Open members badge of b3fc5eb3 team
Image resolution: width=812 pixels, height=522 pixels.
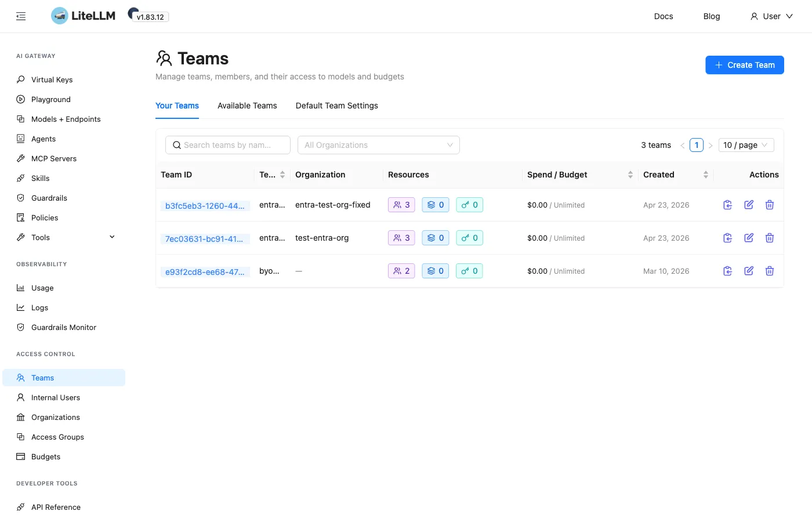(x=401, y=205)
